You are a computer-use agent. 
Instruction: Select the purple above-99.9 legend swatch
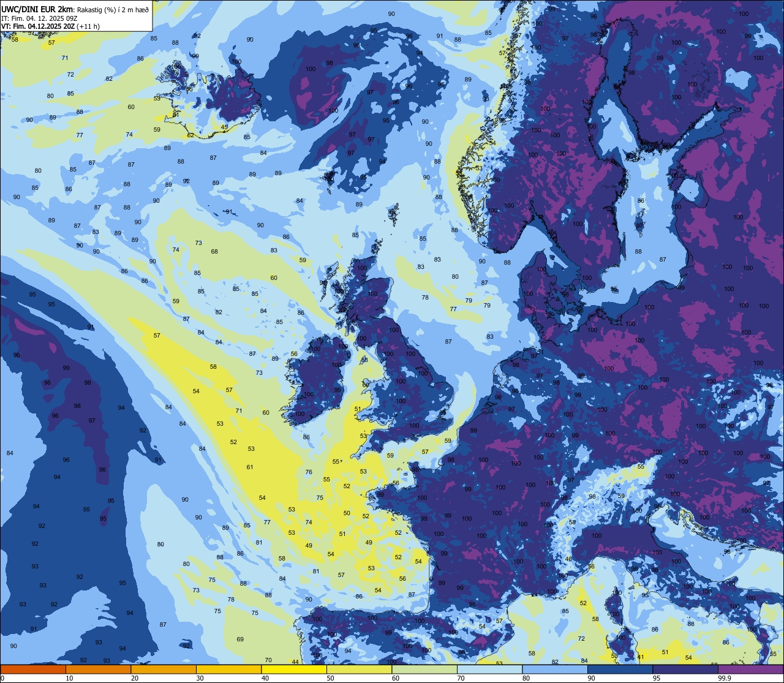(x=751, y=669)
